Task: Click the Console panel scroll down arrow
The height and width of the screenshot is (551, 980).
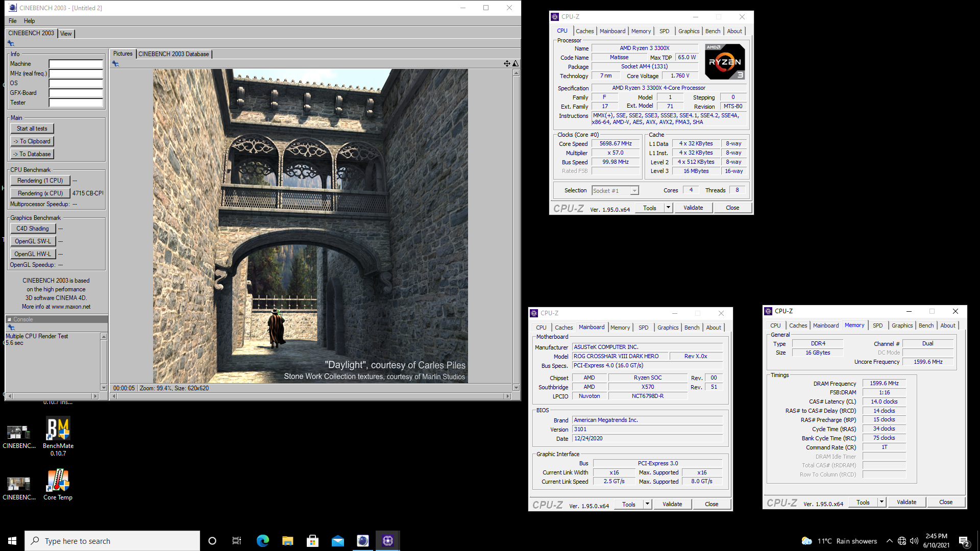Action: click(104, 388)
